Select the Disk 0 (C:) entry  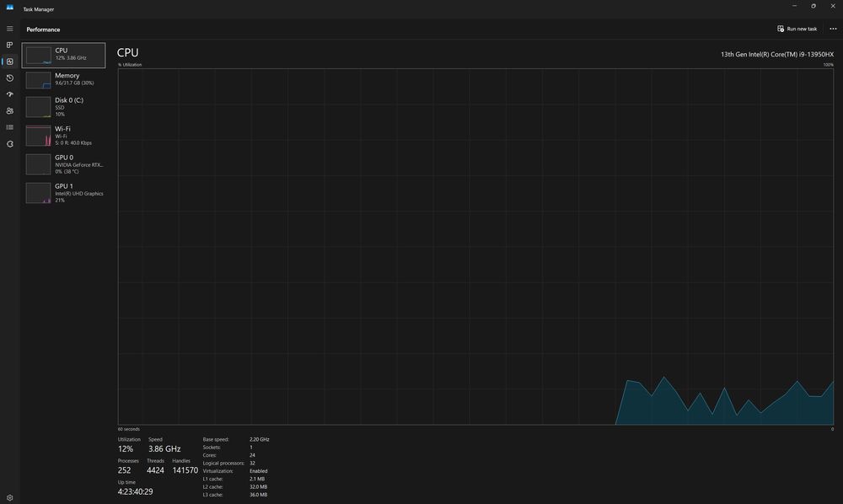coord(63,107)
